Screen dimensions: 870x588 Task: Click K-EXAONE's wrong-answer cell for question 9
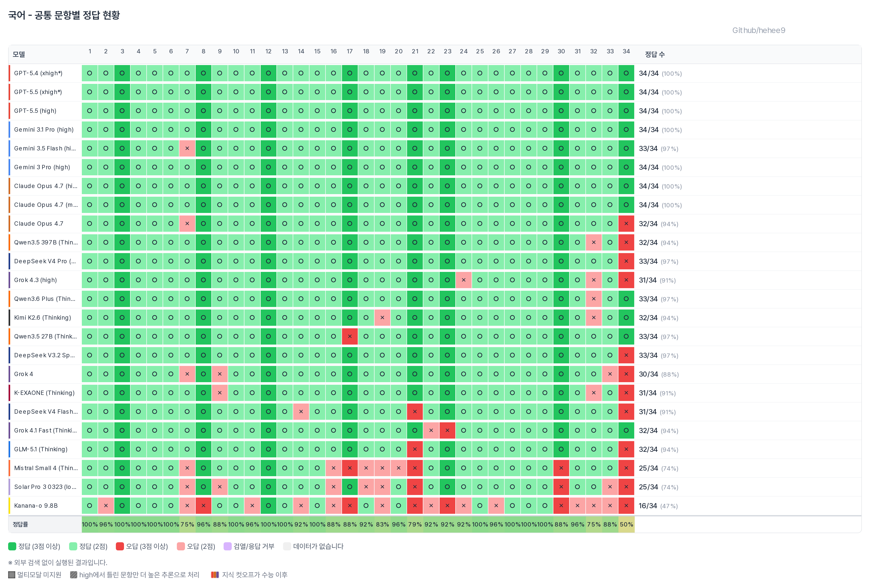coord(220,393)
